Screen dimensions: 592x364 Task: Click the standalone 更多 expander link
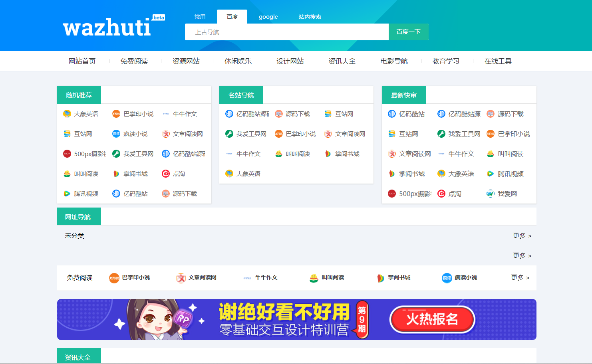521,255
